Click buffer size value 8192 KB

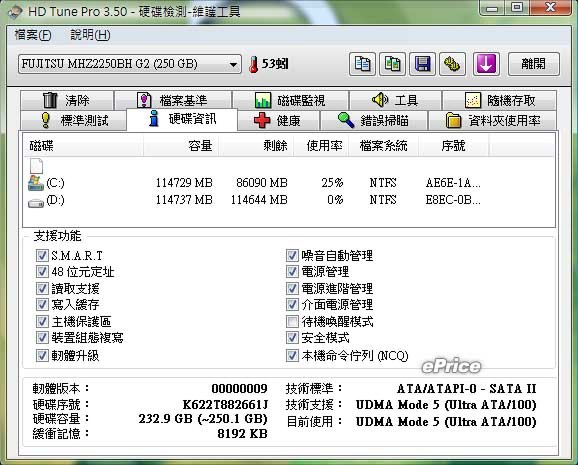[x=242, y=434]
